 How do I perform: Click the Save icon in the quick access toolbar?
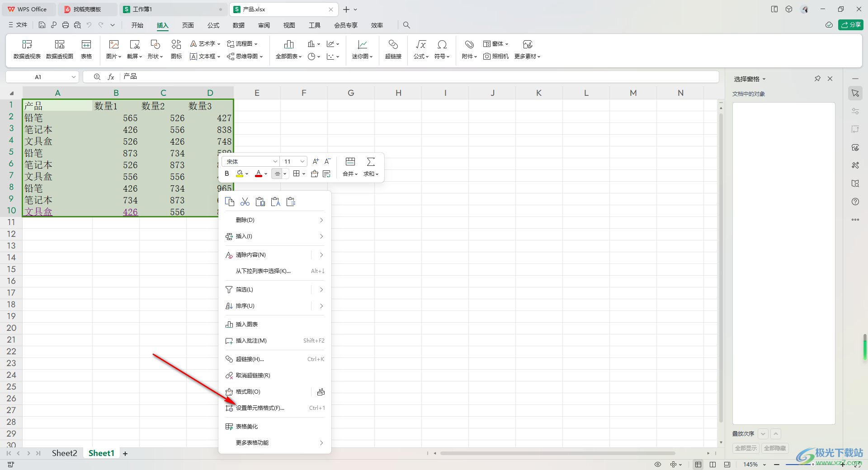pos(42,25)
